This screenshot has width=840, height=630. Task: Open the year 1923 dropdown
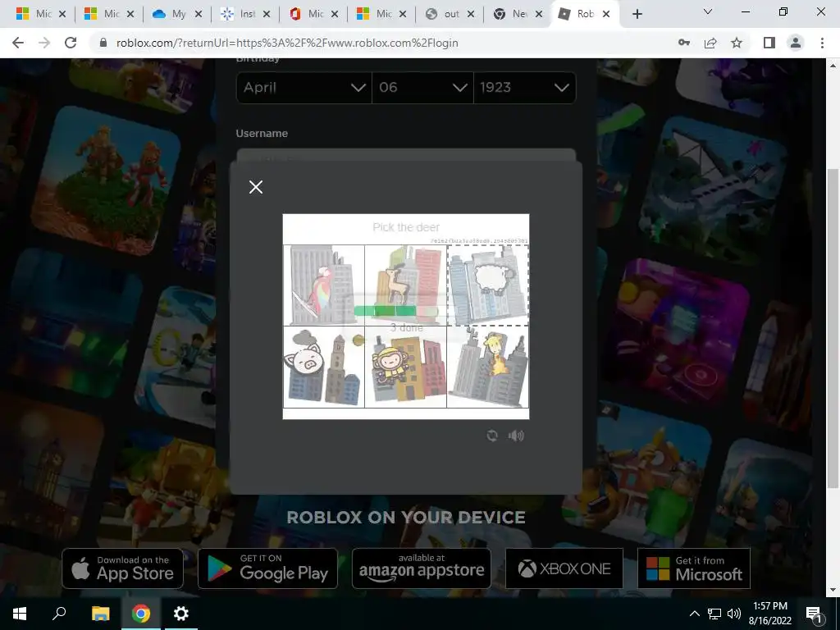click(524, 87)
